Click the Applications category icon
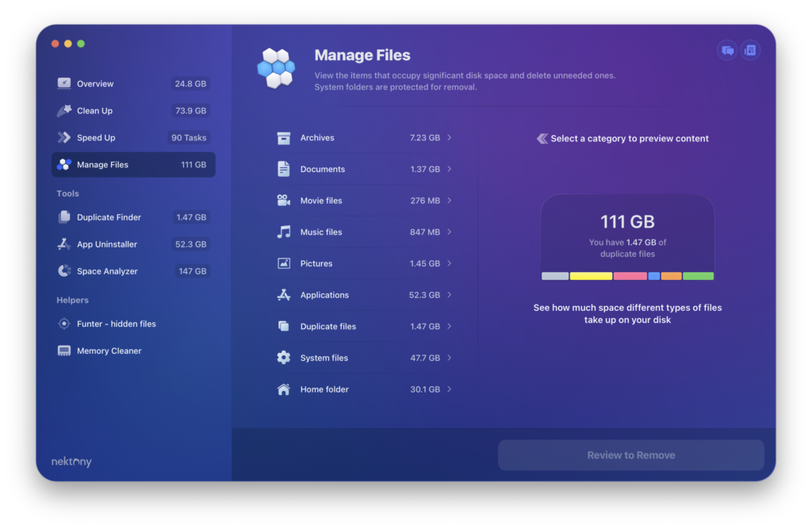This screenshot has height=529, width=812. coord(283,295)
